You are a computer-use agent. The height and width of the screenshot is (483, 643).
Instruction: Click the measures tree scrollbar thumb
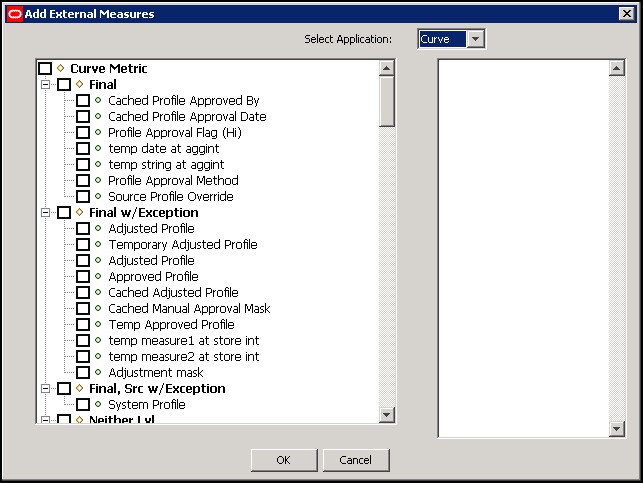[386, 102]
